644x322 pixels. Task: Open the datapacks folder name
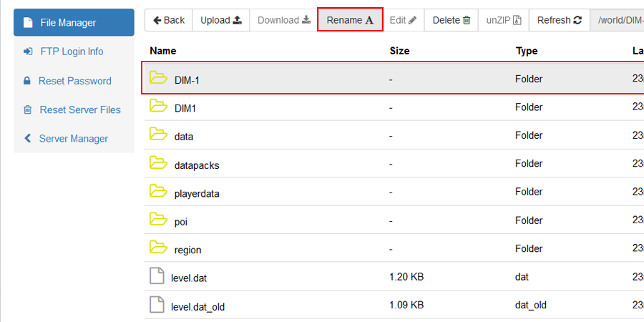pyautogui.click(x=197, y=165)
